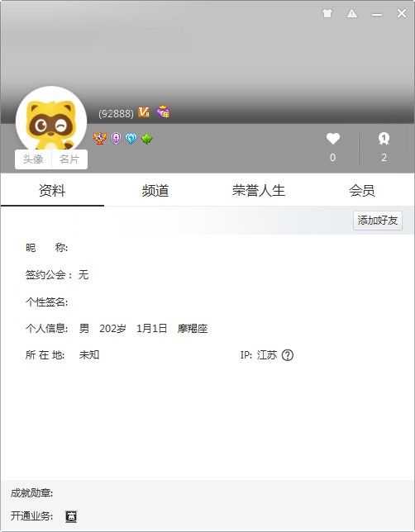Click the orange V8 VIP badge
Screen dimensions: 415x532
tap(144, 112)
